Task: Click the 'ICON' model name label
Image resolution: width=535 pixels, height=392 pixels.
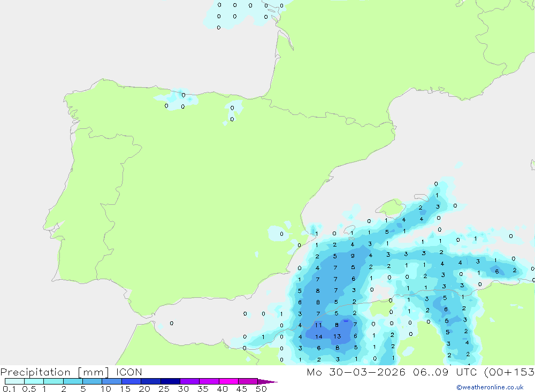Action: 129,372
